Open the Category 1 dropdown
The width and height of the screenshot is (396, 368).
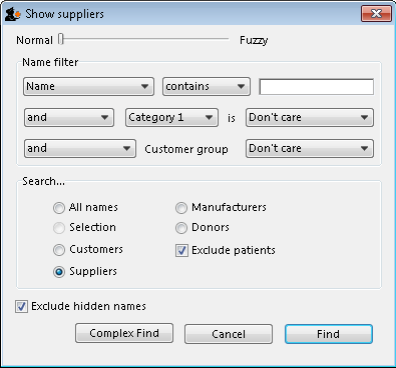click(x=172, y=117)
